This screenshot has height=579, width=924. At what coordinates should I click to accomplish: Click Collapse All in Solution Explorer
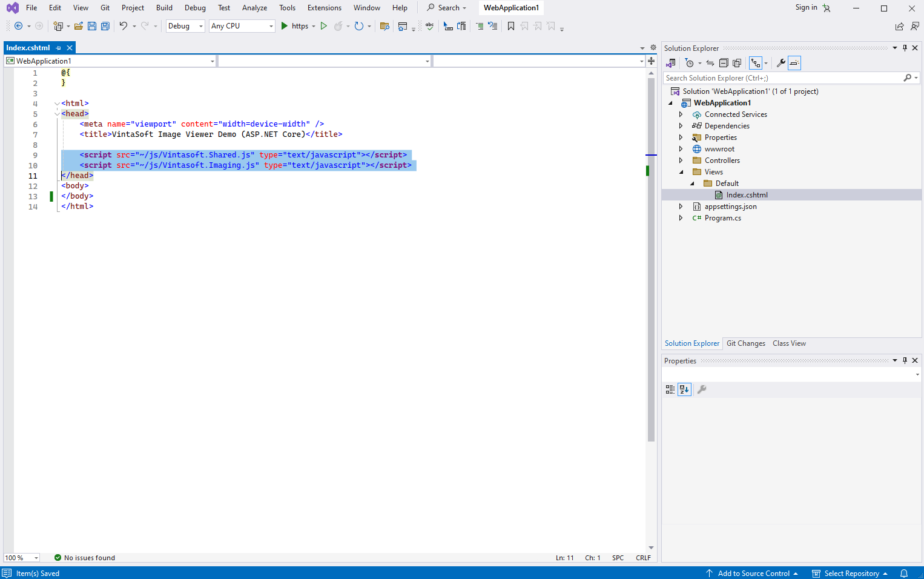pyautogui.click(x=724, y=63)
